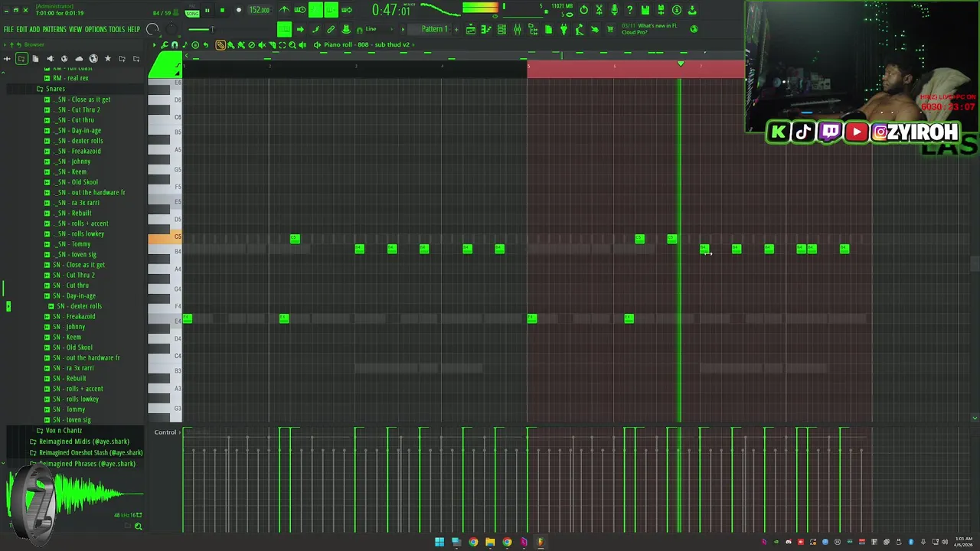This screenshot has height=551, width=980.
Task: Open the TOOLS menu
Action: pos(116,29)
